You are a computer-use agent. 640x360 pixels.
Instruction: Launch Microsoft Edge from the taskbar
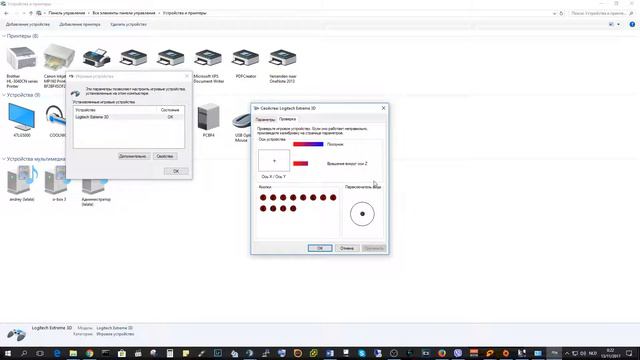click(x=57, y=353)
